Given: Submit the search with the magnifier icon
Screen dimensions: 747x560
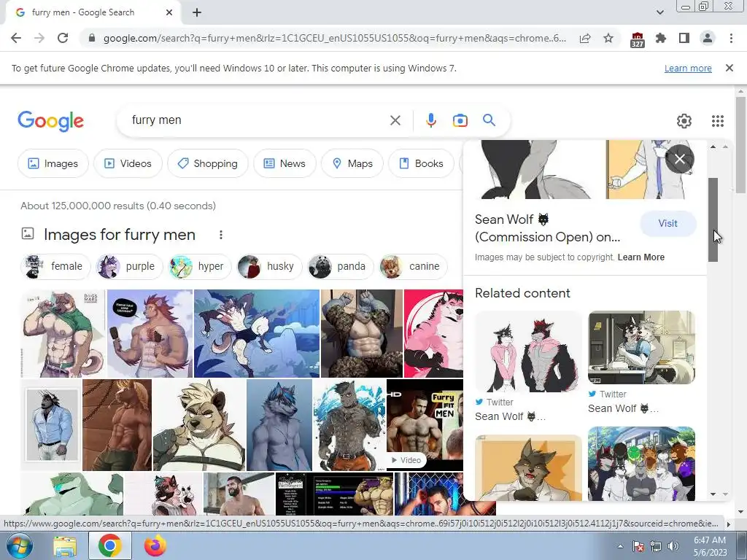Looking at the screenshot, I should pyautogui.click(x=489, y=120).
